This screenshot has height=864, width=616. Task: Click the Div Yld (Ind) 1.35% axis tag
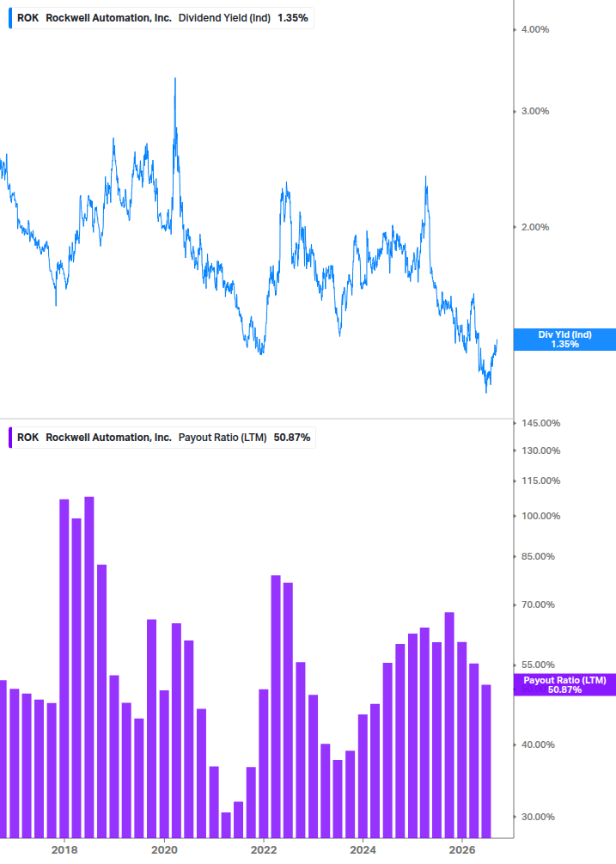[564, 340]
